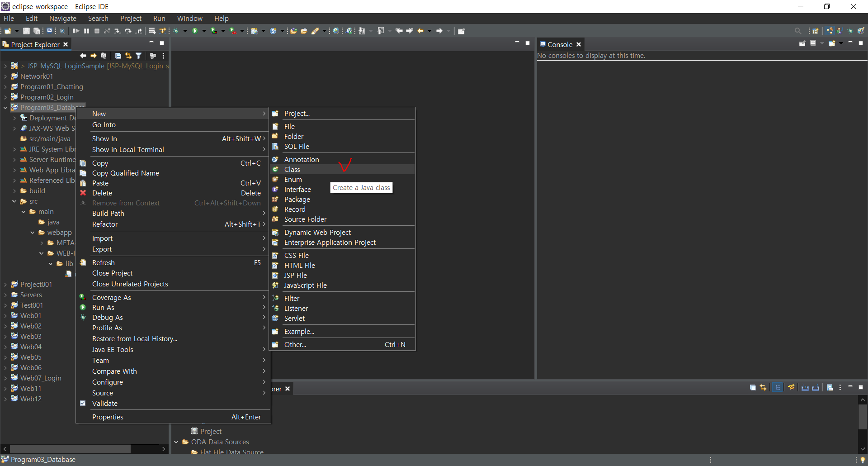
Task: Click the Resume debug icon
Action: 76,31
